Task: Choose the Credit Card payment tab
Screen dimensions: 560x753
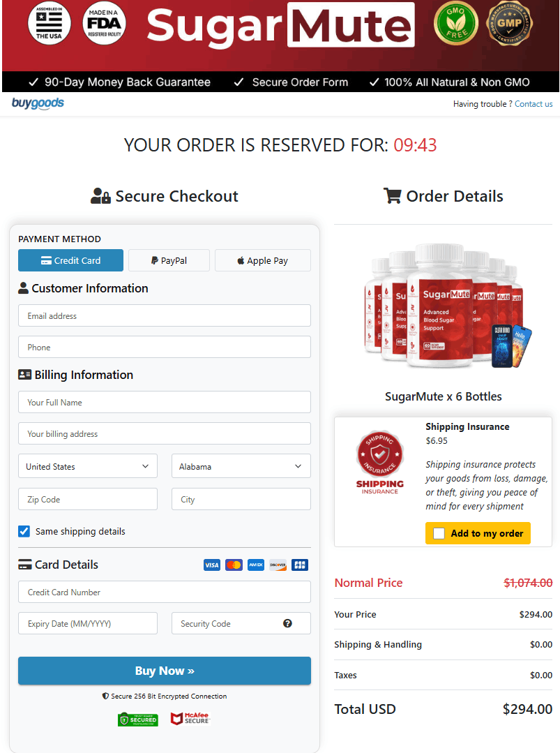Action: point(70,260)
